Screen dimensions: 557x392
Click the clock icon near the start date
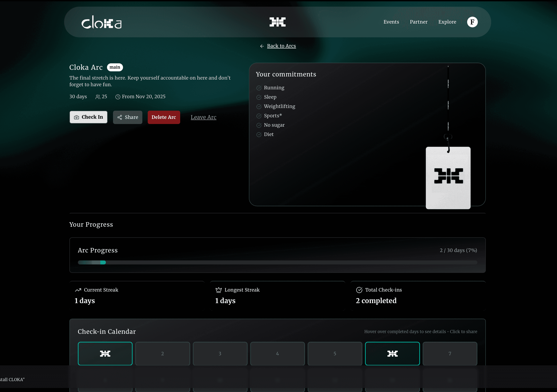(x=118, y=96)
